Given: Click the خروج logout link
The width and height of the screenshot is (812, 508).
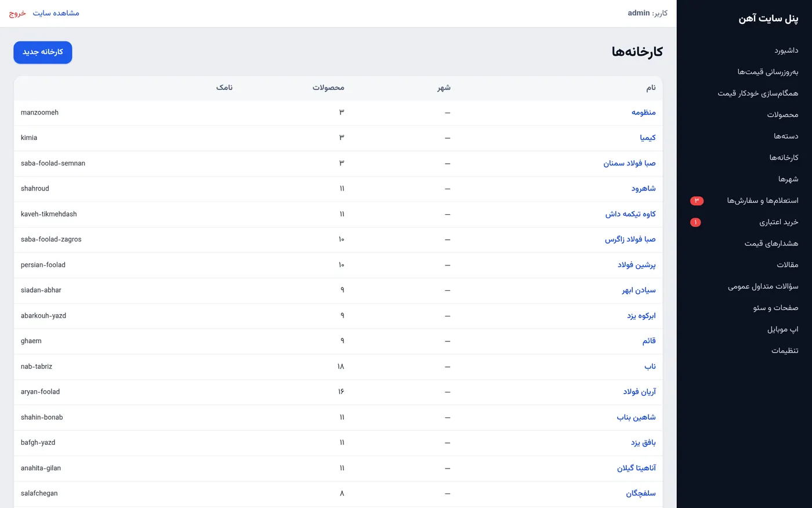Looking at the screenshot, I should tap(17, 13).
